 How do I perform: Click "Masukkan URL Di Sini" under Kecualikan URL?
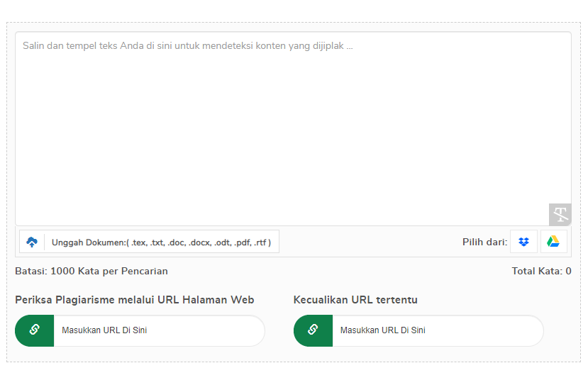pos(383,330)
